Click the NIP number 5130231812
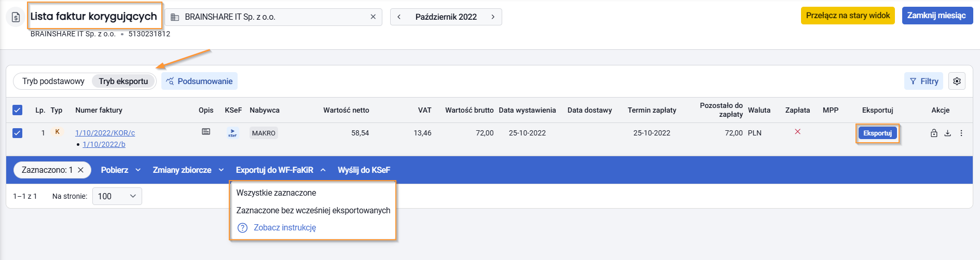The image size is (980, 260). point(149,34)
